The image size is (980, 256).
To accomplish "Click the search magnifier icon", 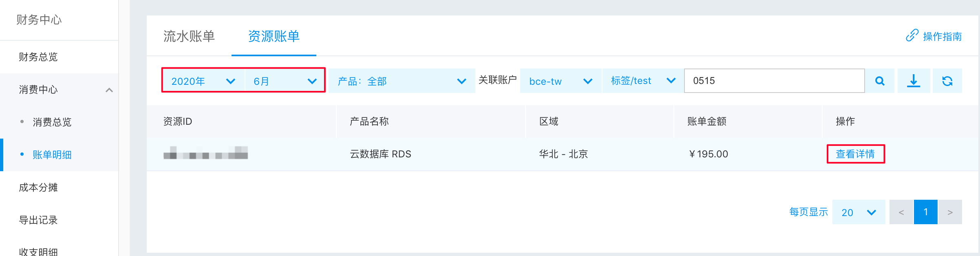I will pyautogui.click(x=880, y=81).
